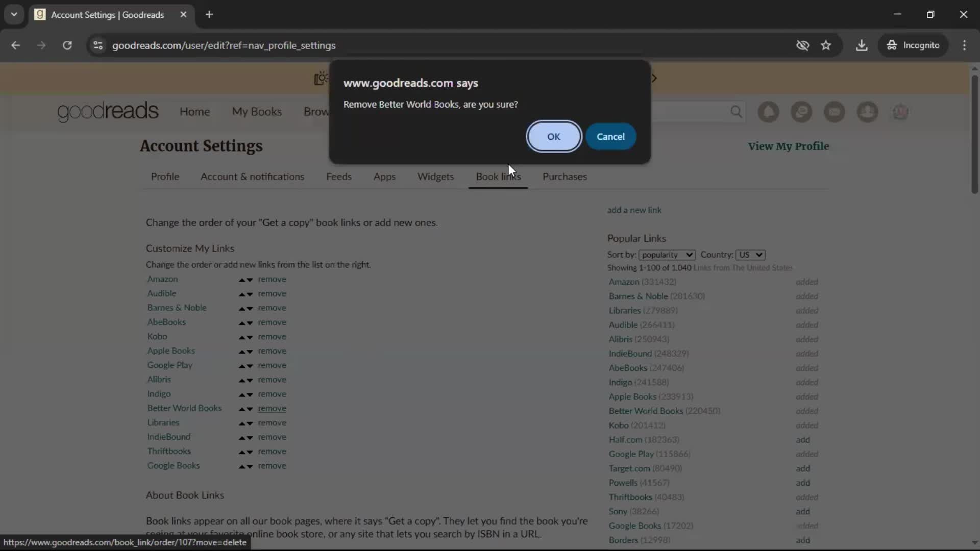Viewport: 980px width, 551px height.
Task: Click the Goodreads search books field
Action: pos(689,112)
